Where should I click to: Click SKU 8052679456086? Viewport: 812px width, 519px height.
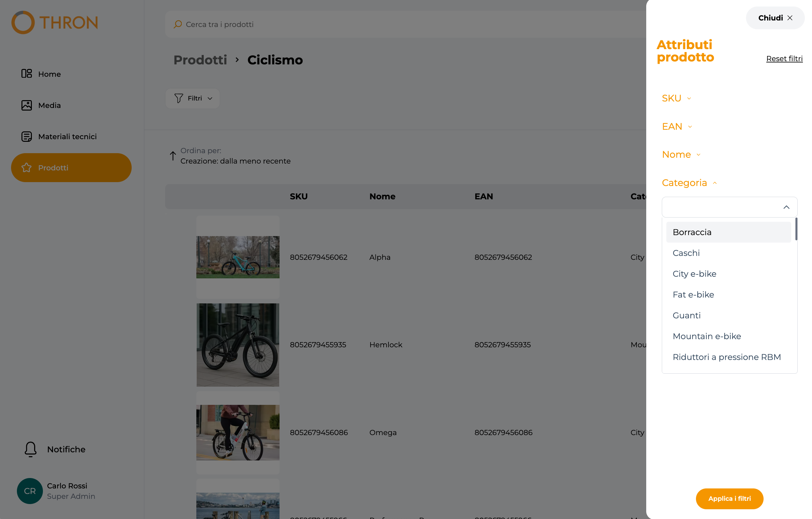point(319,432)
